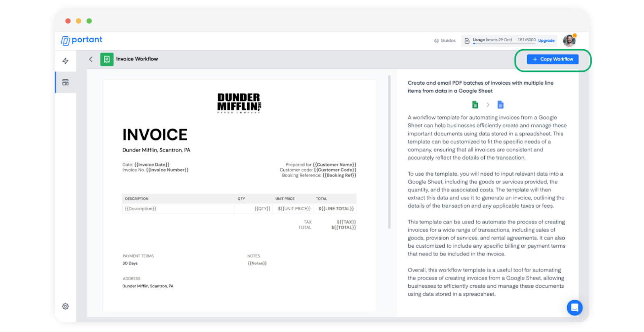Screen dimensions: 644x332
Task: Open the lightning bolt automations sidebar icon
Action: point(65,61)
